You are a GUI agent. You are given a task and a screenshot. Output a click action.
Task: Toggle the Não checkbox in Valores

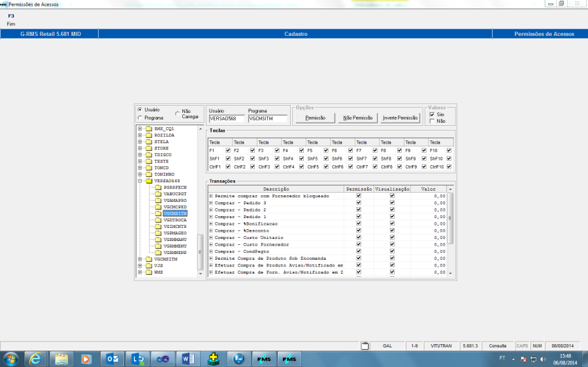tap(432, 121)
